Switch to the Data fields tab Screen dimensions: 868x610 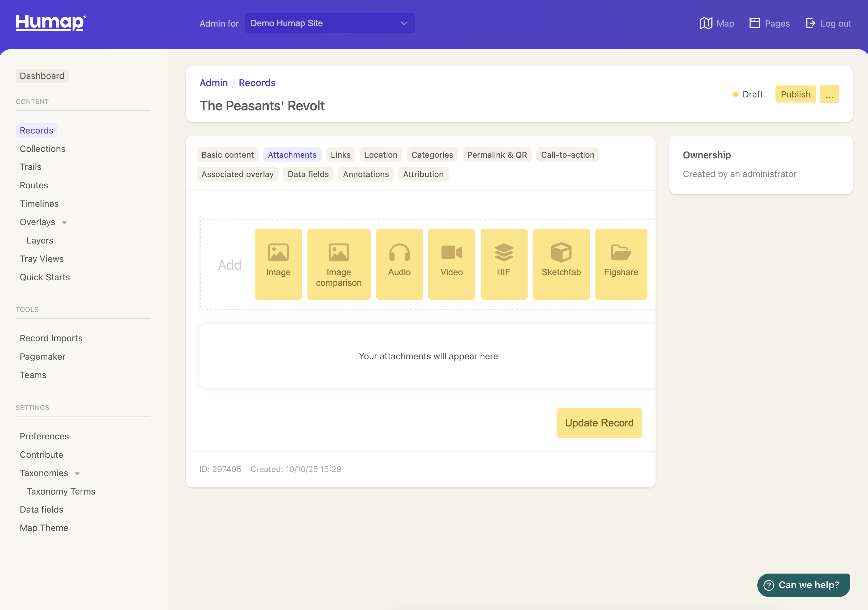pos(308,174)
